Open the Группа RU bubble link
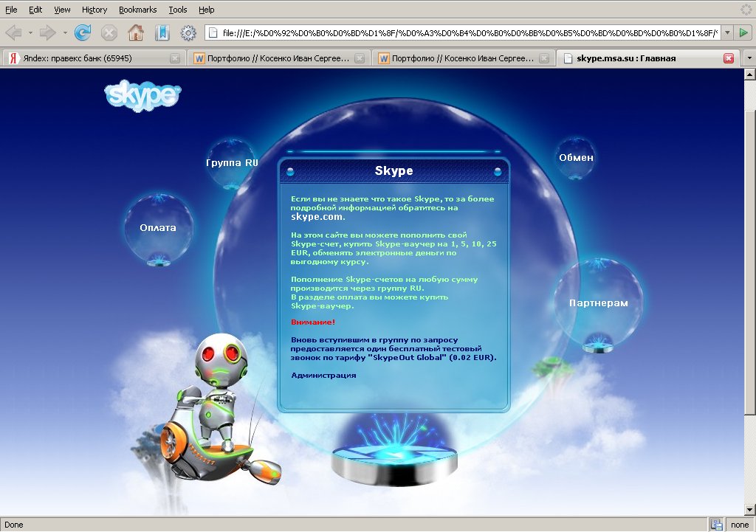 232,162
